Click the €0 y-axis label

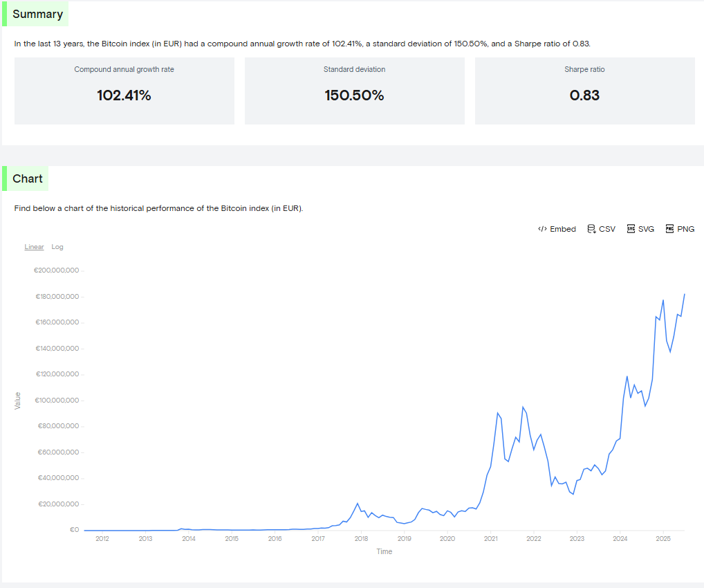[x=75, y=530]
